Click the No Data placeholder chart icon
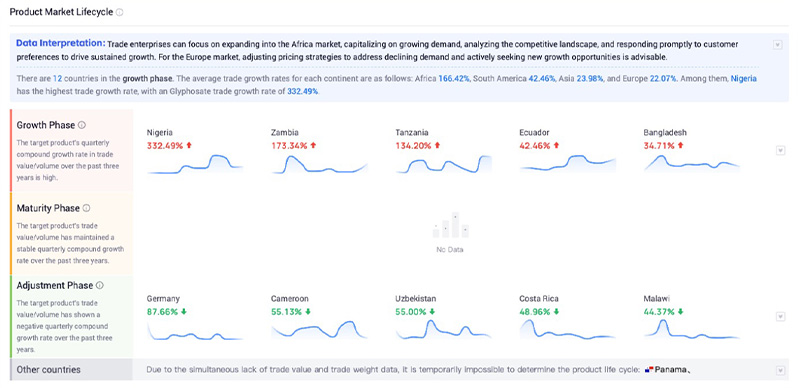The height and width of the screenshot is (388, 798). pos(450,225)
